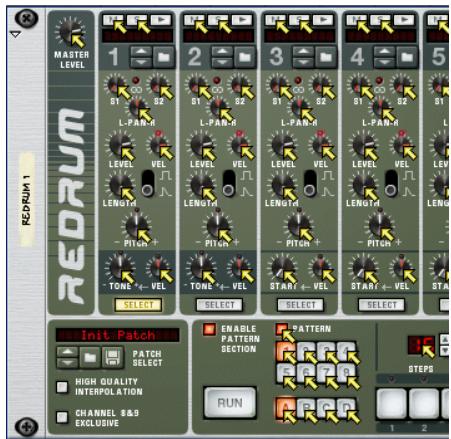Save patch with floppy disk icon
Image resolution: width=451 pixels, height=439 pixels.
[x=113, y=358]
